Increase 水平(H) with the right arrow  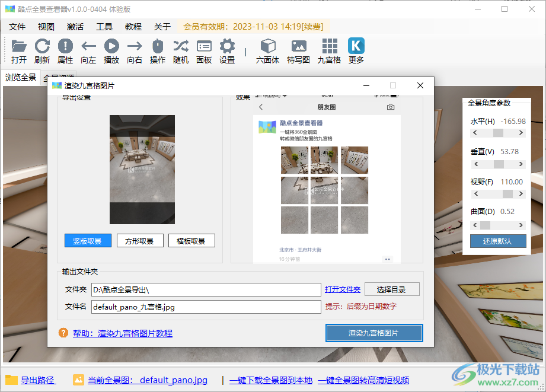tap(521, 133)
